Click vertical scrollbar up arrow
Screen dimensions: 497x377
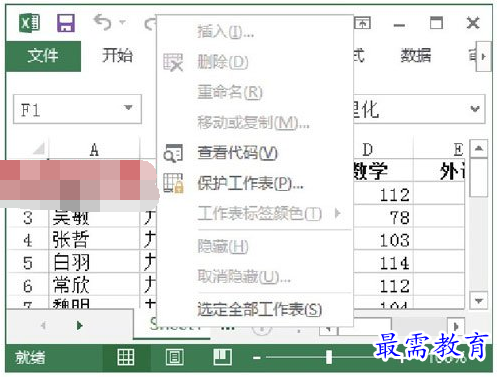[x=479, y=148]
